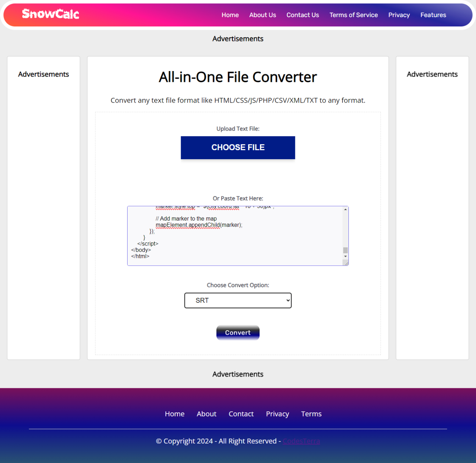476x463 pixels.
Task: Open Contact Us from the navigation bar
Action: [302, 15]
